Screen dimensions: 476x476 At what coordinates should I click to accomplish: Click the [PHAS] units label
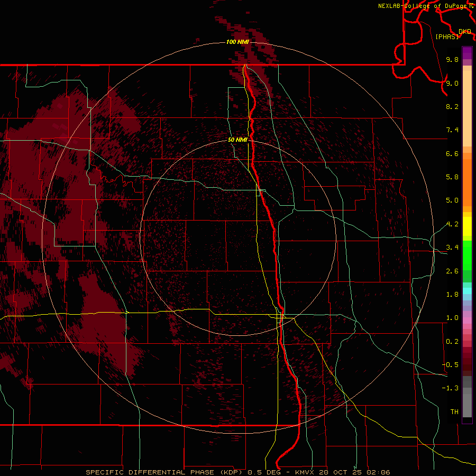click(x=447, y=36)
